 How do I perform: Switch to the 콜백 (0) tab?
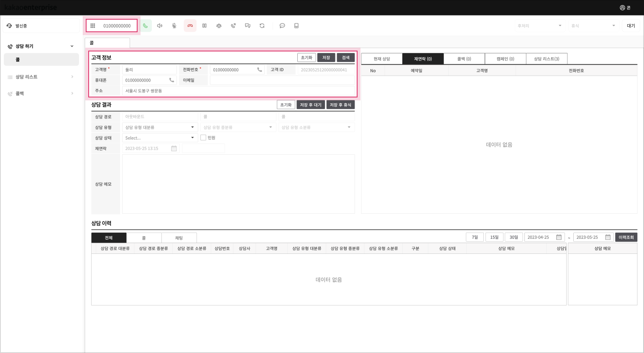464,59
